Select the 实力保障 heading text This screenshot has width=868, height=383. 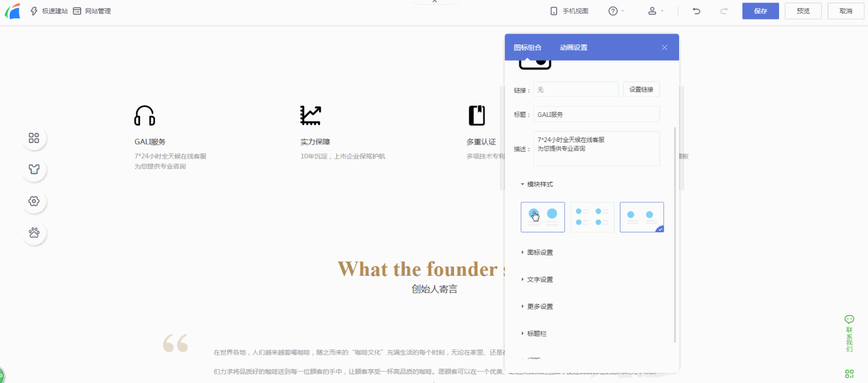[315, 141]
